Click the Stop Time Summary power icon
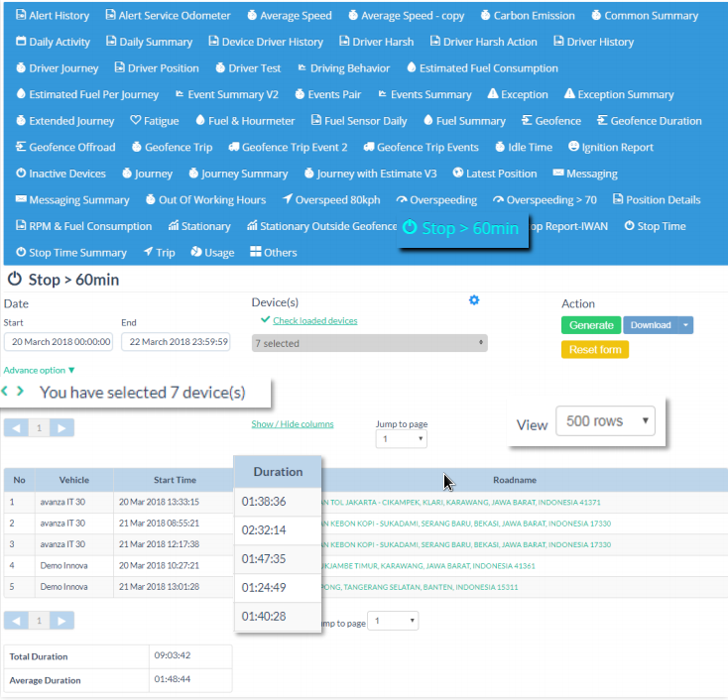 pos(21,252)
